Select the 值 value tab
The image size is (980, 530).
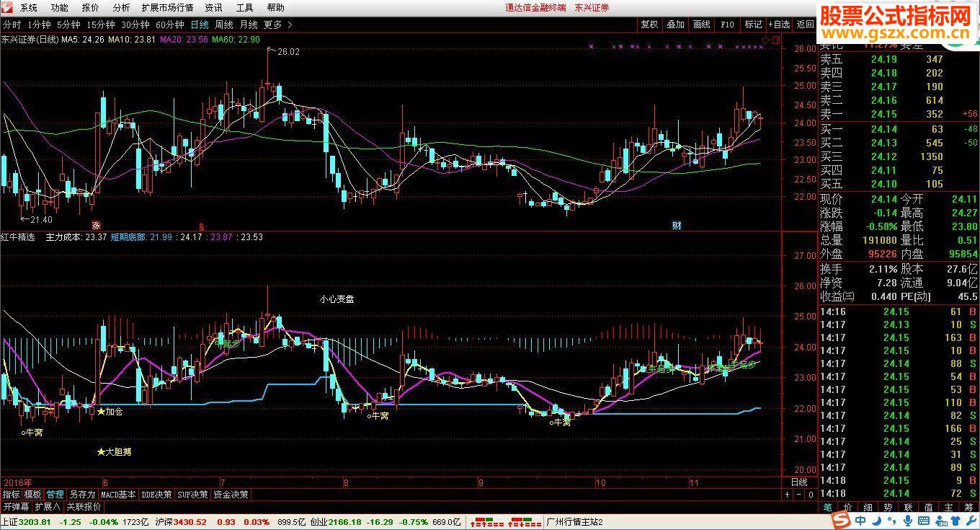(929, 507)
